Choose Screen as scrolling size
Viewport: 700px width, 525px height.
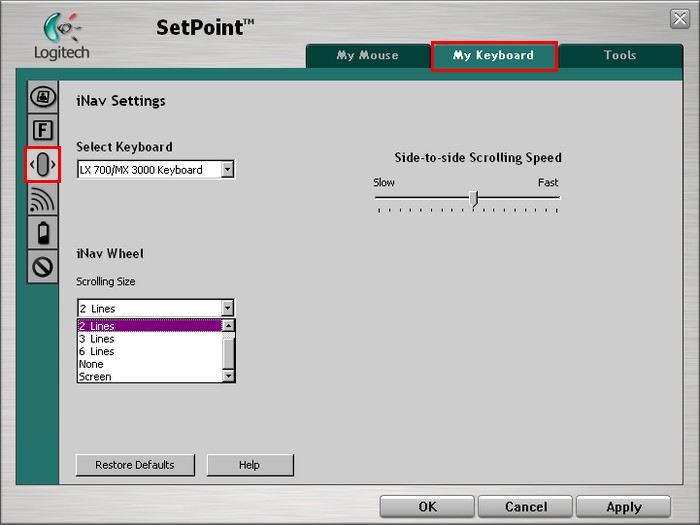pos(150,376)
